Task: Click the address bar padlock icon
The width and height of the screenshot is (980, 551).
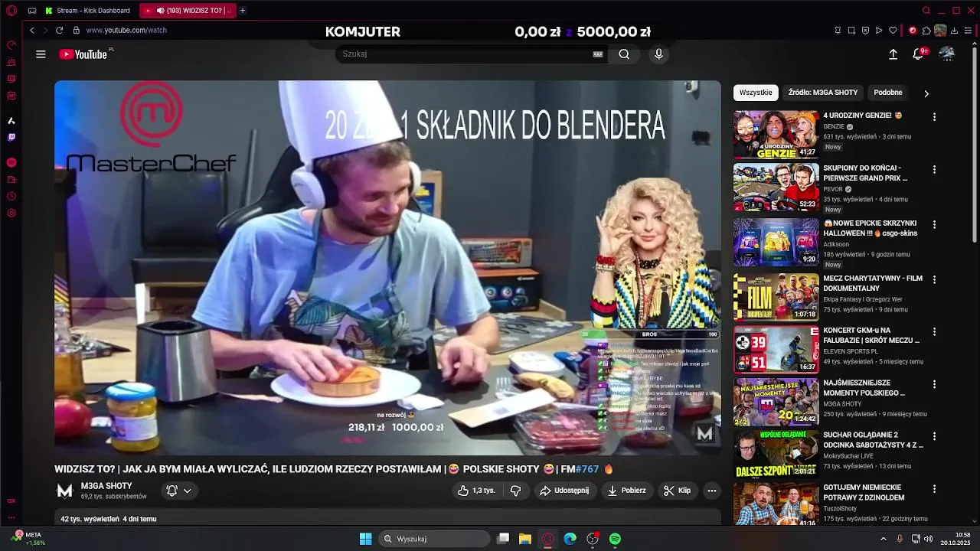Action: pos(76,30)
